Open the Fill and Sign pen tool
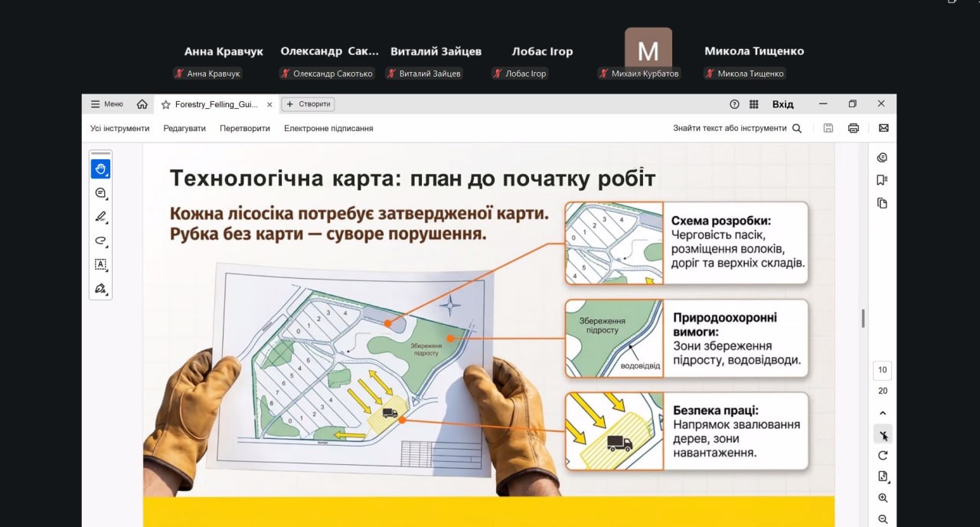Screen dimensions: 980x527 [100, 289]
